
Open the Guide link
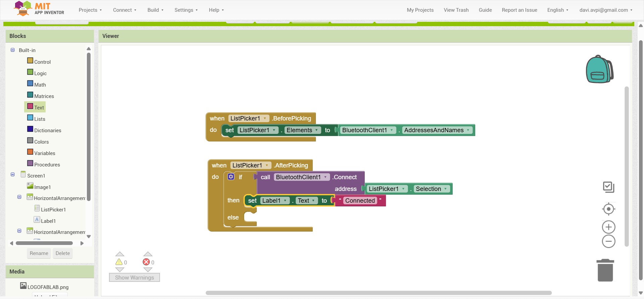click(485, 10)
